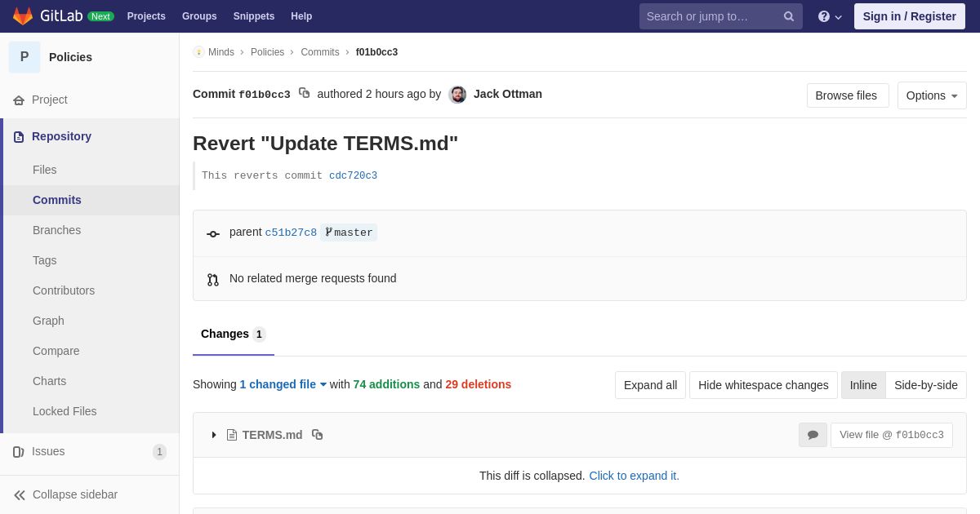Image resolution: width=980 pixels, height=514 pixels.
Task: Copy TERMS.md file path icon
Action: tap(317, 435)
